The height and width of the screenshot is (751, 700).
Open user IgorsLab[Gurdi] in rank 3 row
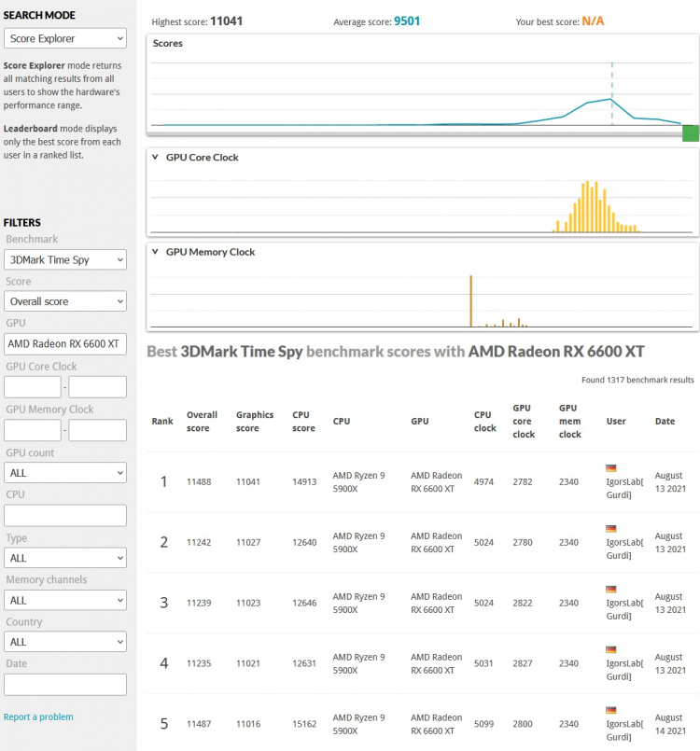click(x=624, y=609)
